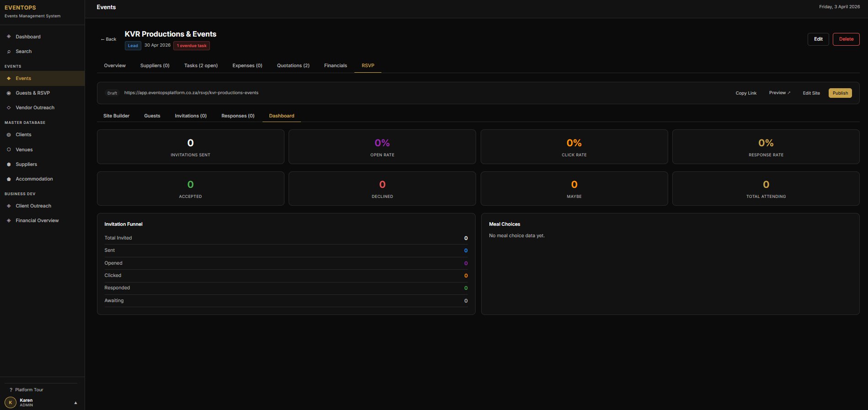Screen dimensions: 868x410
Task: Click the Edit Site button
Action: point(811,93)
